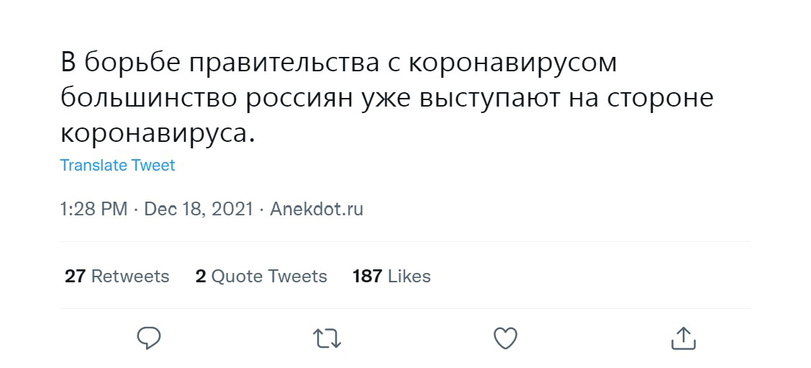Image resolution: width=811 pixels, height=368 pixels.
Task: Retweet using the arrows icon
Action: (327, 339)
